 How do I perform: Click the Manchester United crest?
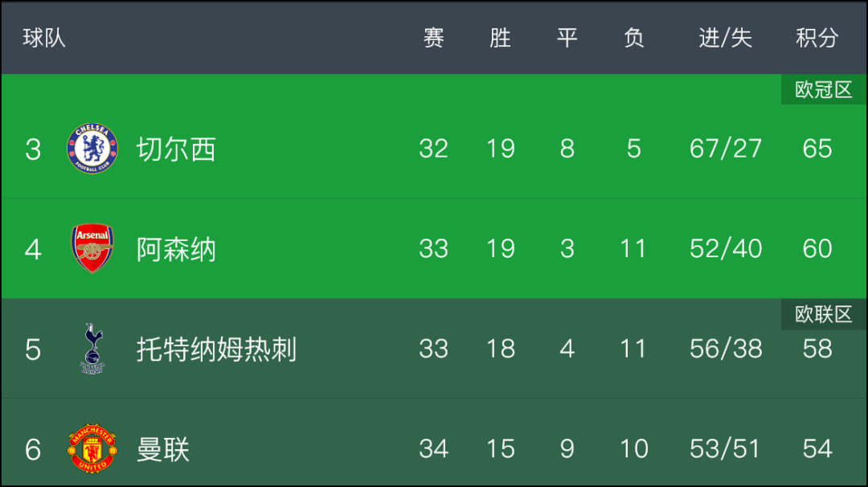point(92,448)
